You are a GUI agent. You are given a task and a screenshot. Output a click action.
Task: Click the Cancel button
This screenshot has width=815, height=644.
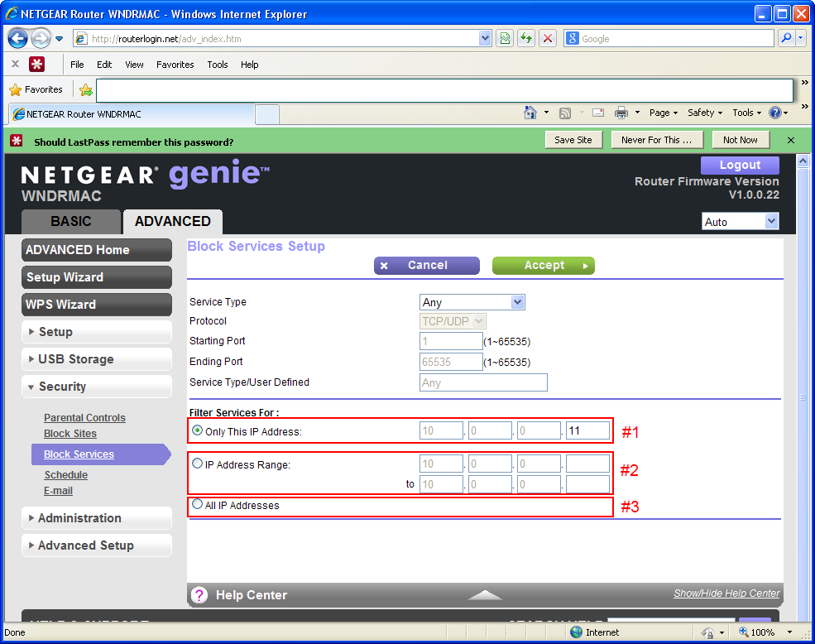point(427,266)
